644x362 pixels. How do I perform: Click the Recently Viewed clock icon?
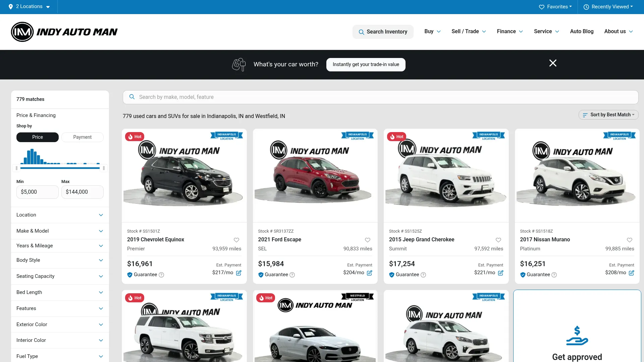click(x=586, y=7)
